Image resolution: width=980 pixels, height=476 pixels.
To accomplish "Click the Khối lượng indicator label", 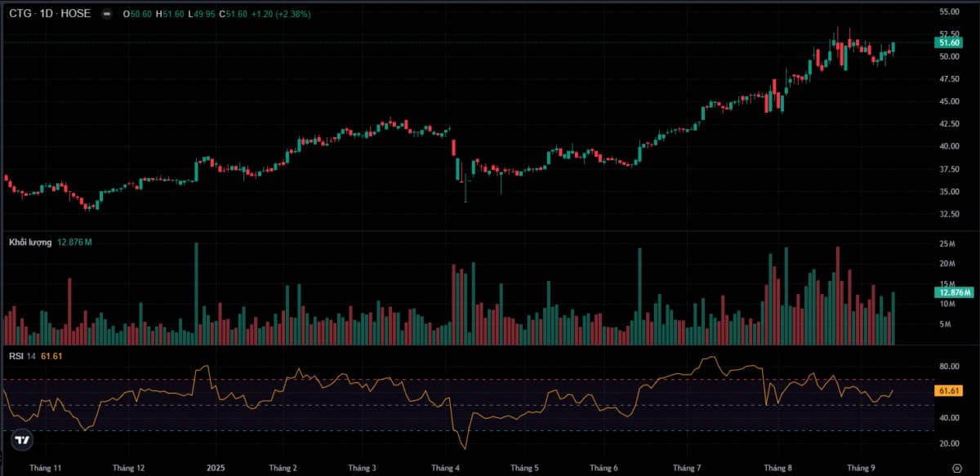I will click(30, 242).
